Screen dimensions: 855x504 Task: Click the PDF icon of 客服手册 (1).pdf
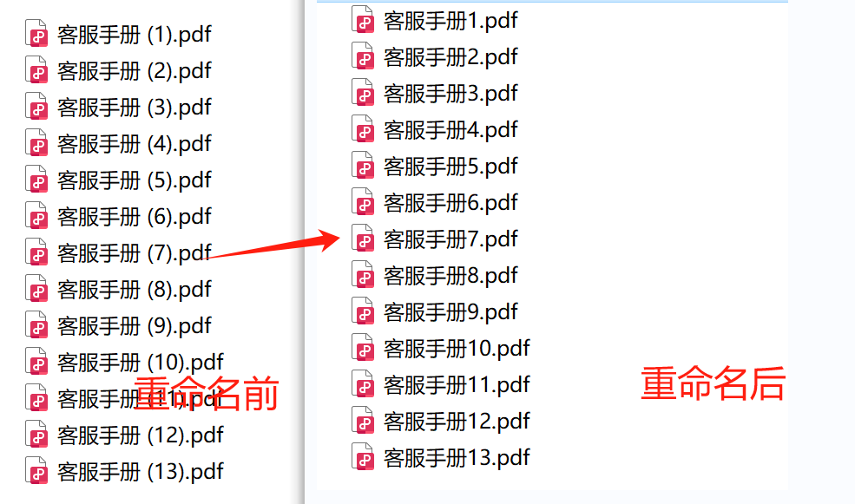[36, 33]
